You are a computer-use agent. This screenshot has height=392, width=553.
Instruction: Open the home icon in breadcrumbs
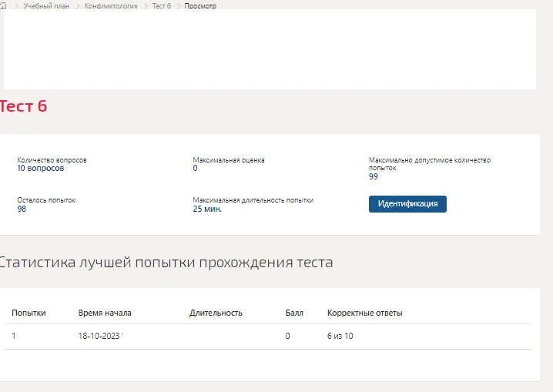click(x=3, y=5)
